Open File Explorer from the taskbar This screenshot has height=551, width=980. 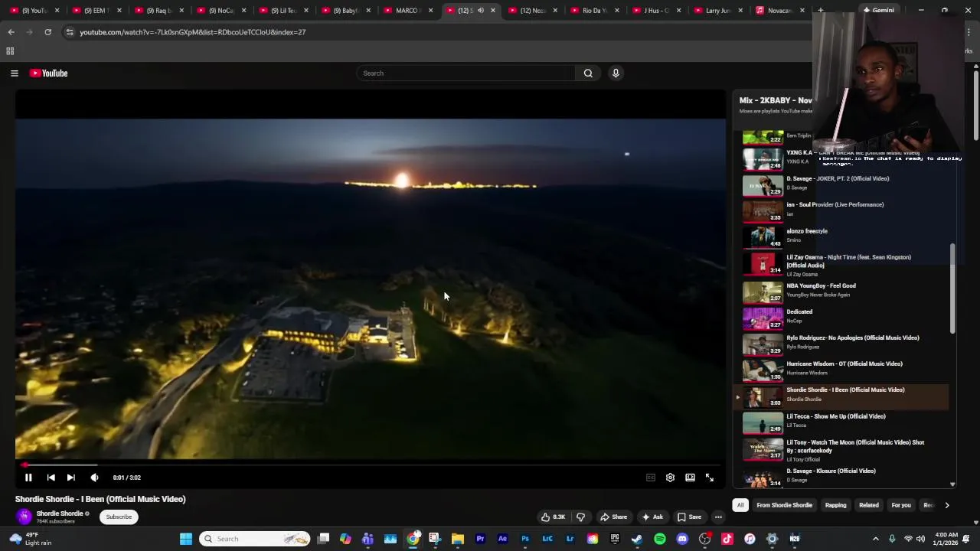click(458, 539)
